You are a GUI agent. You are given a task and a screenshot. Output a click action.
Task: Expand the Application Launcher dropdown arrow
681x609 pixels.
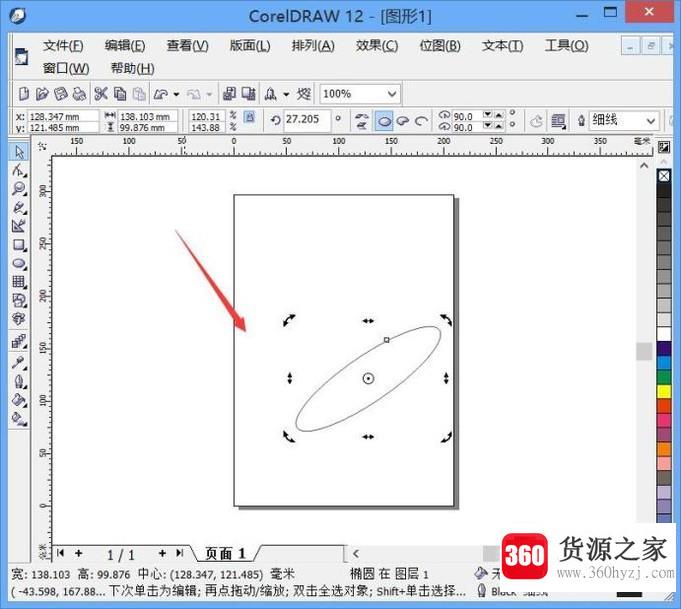pos(286,94)
